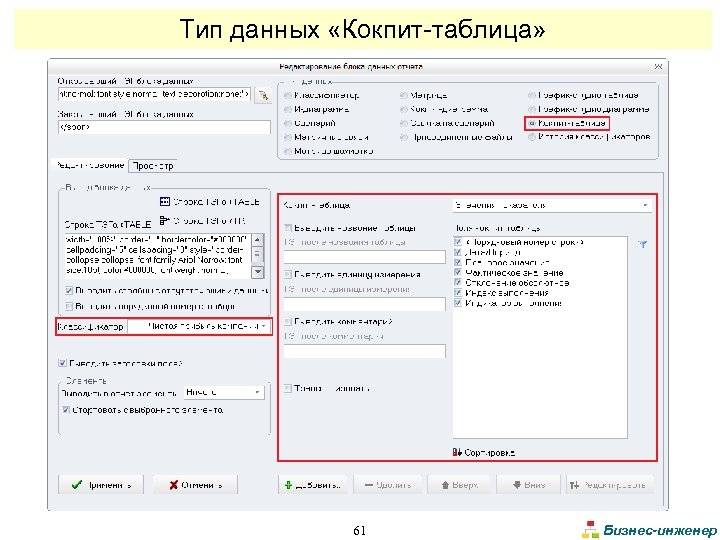Click the Вниз button

(x=529, y=485)
